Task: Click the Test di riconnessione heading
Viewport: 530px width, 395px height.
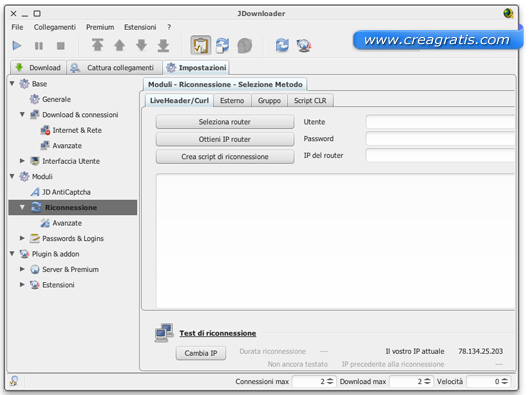Action: coord(218,333)
